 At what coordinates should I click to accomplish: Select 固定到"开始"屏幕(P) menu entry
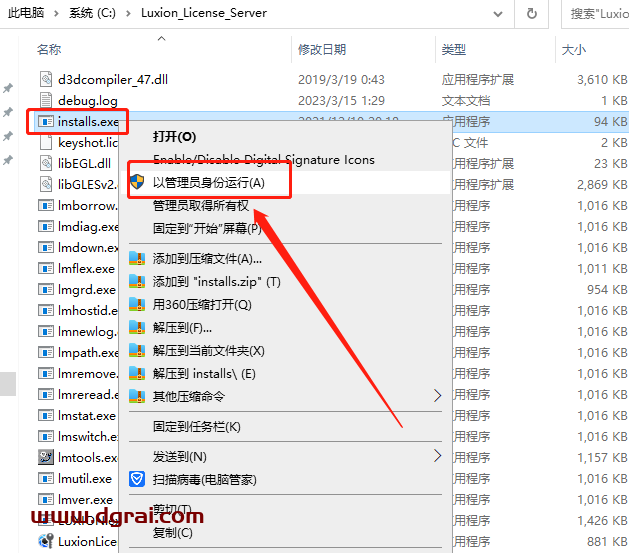click(x=207, y=229)
